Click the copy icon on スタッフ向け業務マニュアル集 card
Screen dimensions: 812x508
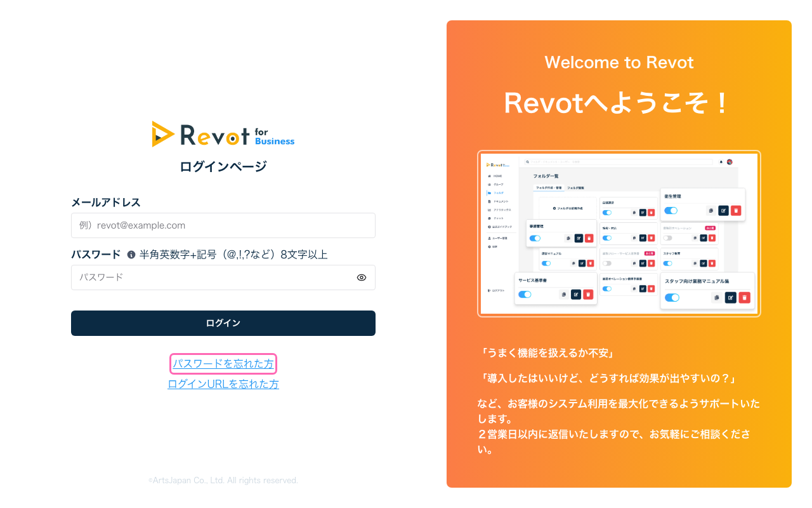coord(716,298)
